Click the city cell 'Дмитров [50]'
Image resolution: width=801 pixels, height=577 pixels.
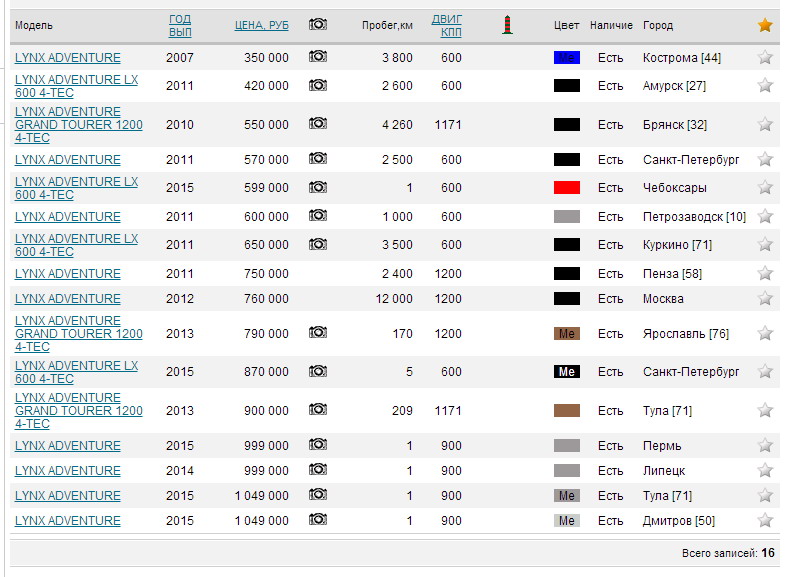pos(679,521)
